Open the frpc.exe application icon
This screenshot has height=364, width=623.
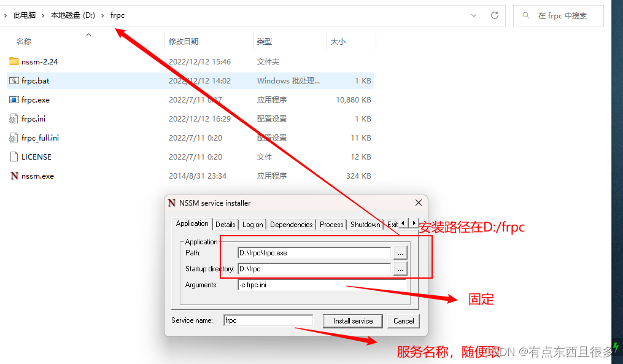[14, 99]
